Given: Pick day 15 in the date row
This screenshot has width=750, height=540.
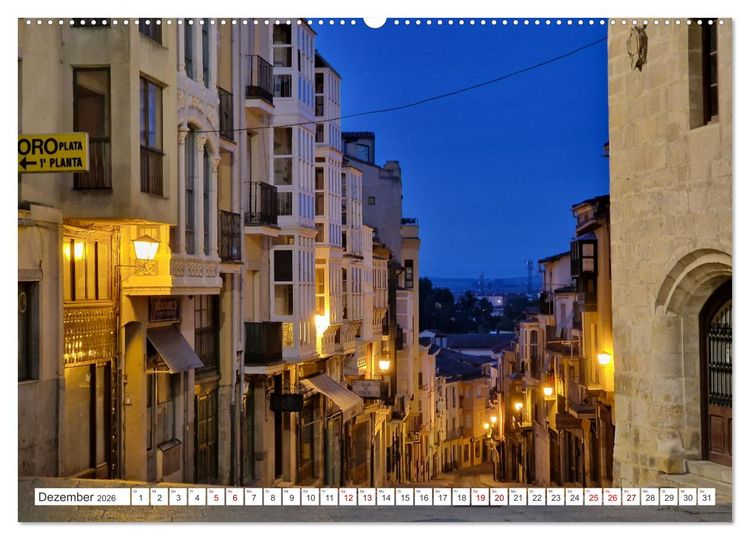Looking at the screenshot, I should tap(405, 497).
